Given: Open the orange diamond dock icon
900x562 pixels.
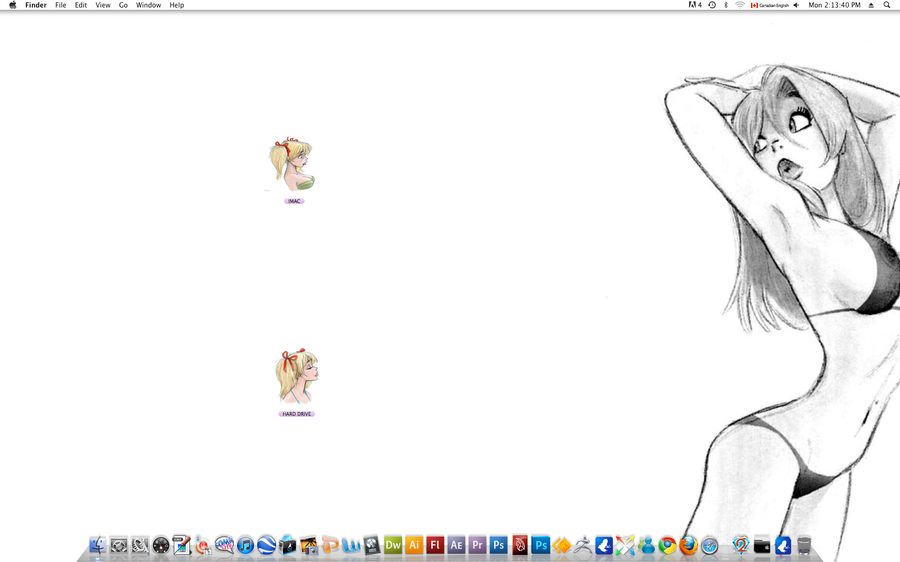Looking at the screenshot, I should click(x=562, y=545).
